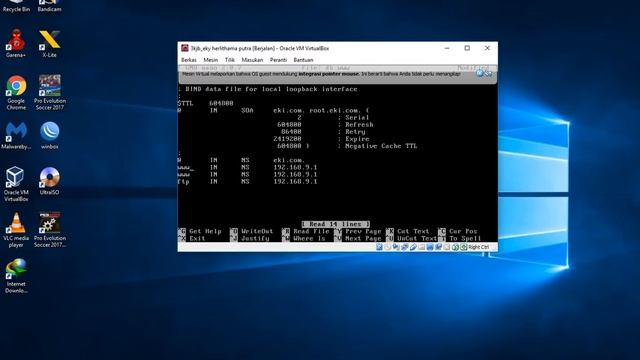Open Google Chrome desktop icon
The image size is (640, 360).
[16, 92]
